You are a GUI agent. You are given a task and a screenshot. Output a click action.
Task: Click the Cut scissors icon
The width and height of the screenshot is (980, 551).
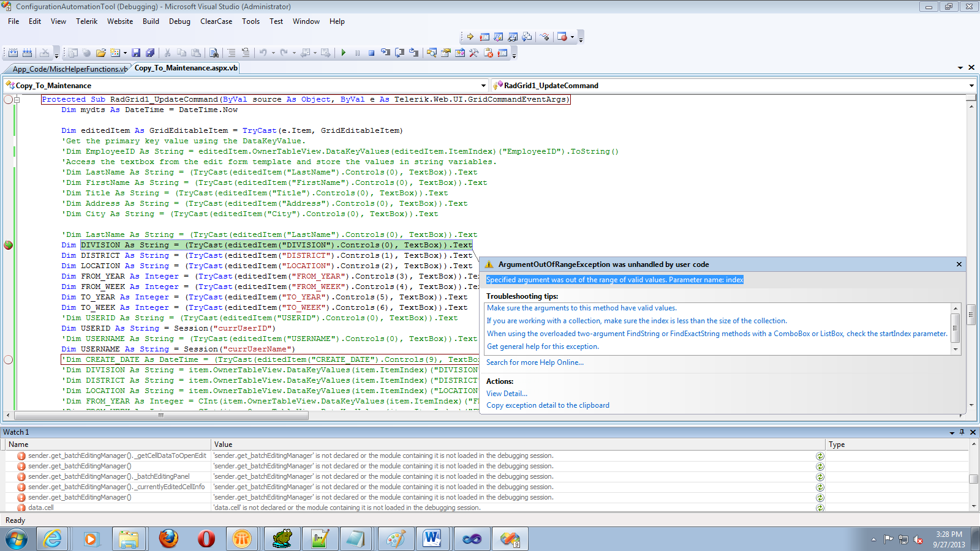167,53
